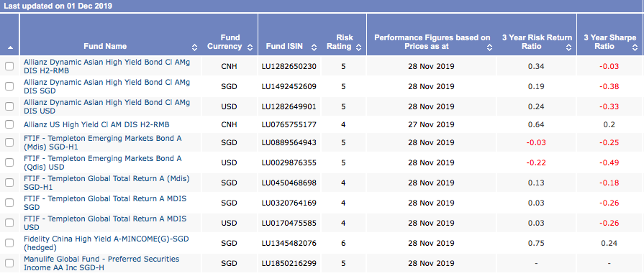Image resolution: width=644 pixels, height=276 pixels.
Task: Click ISIN LU0889564943
Action: [289, 142]
